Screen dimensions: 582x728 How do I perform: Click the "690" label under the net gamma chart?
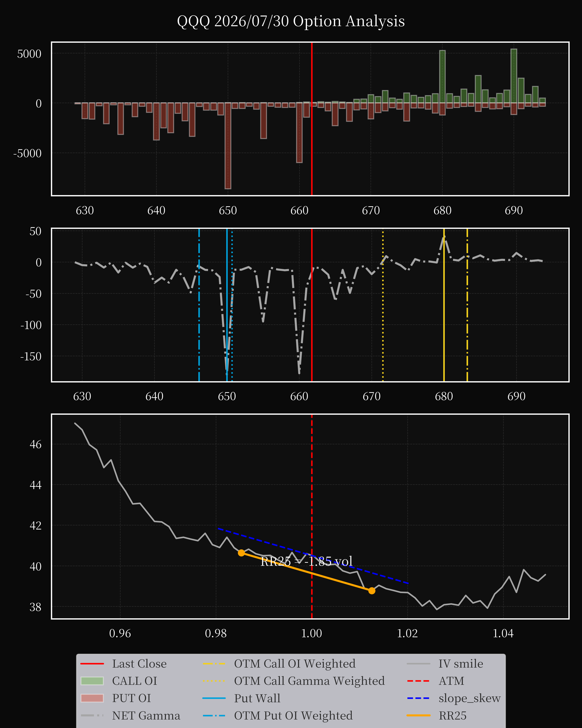click(x=516, y=396)
